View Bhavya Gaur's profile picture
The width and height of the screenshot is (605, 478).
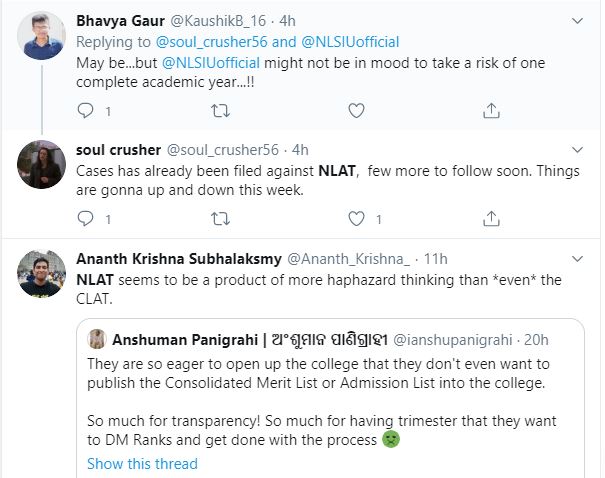tap(41, 33)
